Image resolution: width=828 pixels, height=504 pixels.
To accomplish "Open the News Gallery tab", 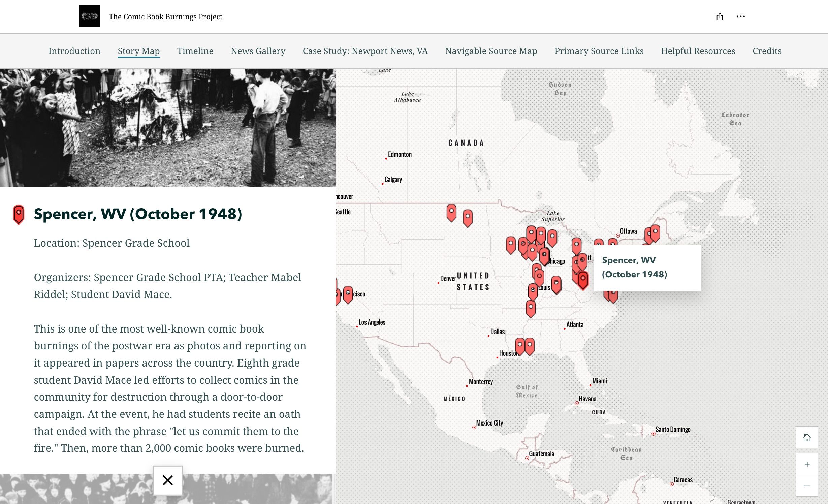I will [258, 51].
